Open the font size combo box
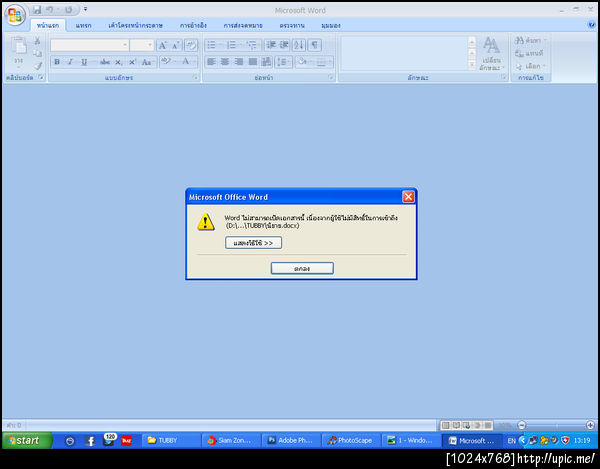600x469 pixels. [x=142, y=45]
